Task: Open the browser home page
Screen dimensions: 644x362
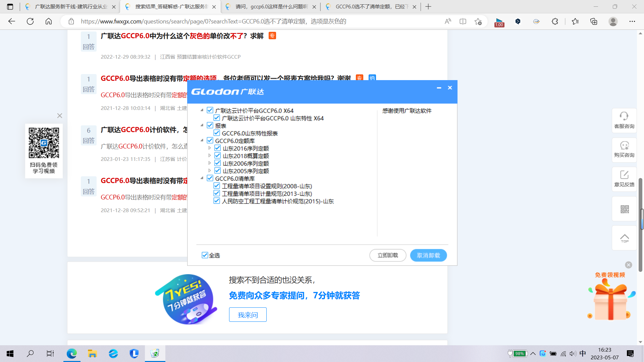Action: point(49,21)
